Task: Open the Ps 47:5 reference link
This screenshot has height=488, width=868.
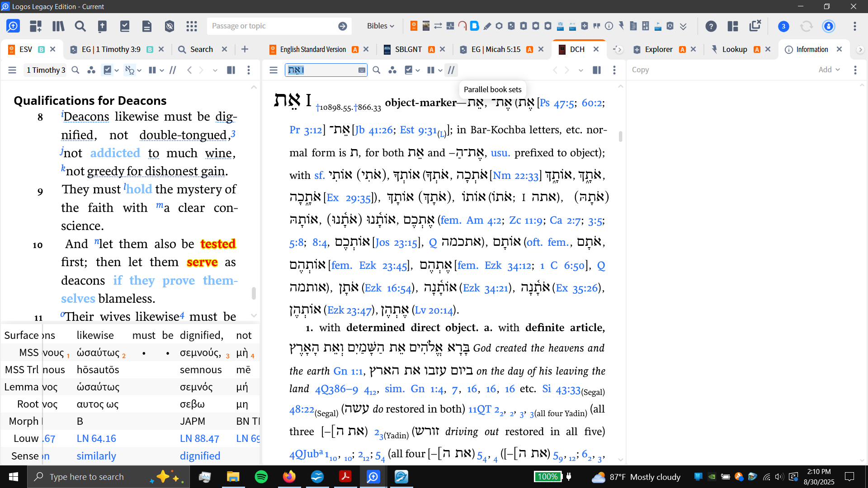Action: tap(557, 103)
